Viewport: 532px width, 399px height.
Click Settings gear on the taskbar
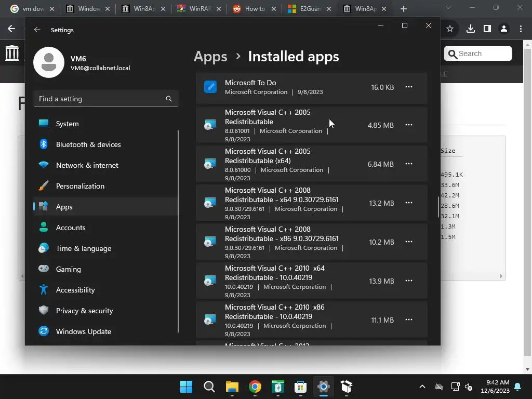point(323,387)
